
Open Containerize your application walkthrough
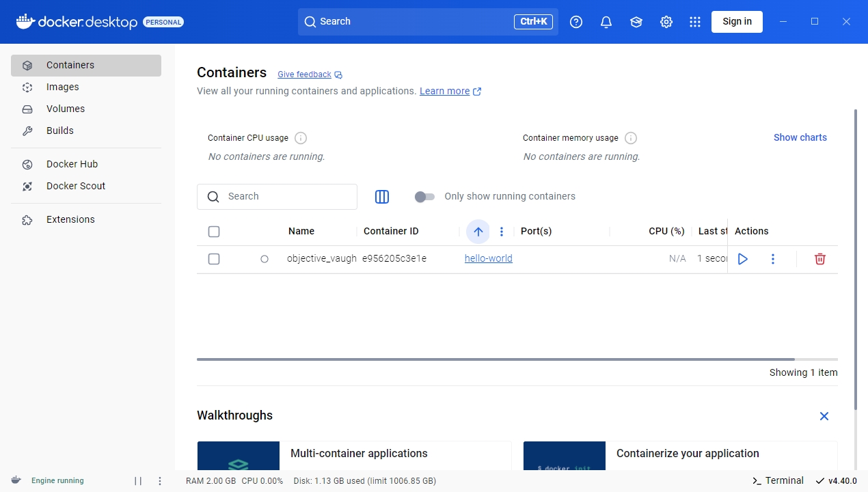pyautogui.click(x=680, y=455)
